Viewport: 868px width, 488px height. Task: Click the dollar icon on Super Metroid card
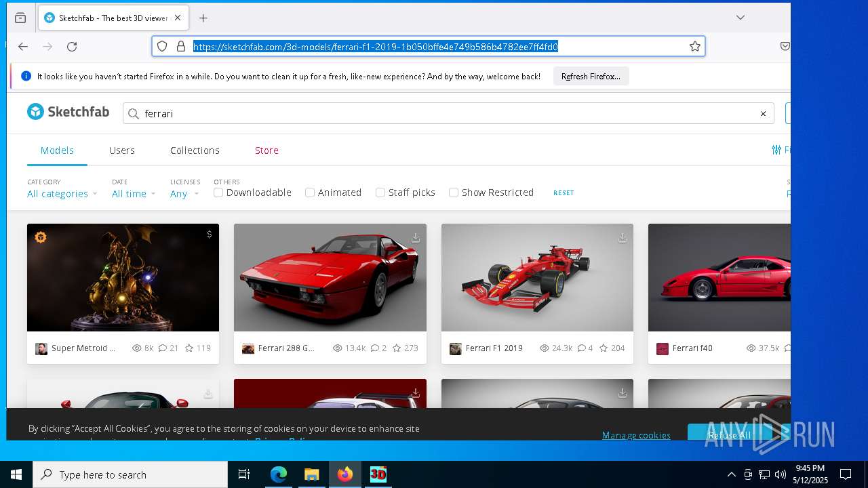coord(209,234)
